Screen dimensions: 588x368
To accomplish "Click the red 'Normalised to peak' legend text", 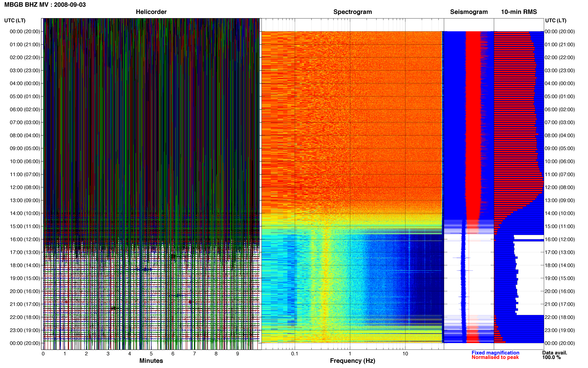I will [x=495, y=357].
